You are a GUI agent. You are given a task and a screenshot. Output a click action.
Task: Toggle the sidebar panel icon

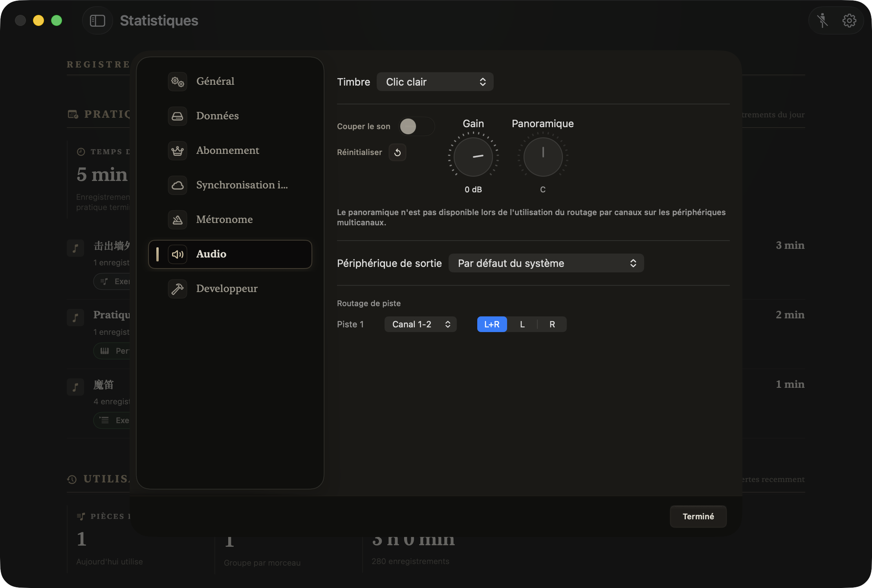coord(97,20)
